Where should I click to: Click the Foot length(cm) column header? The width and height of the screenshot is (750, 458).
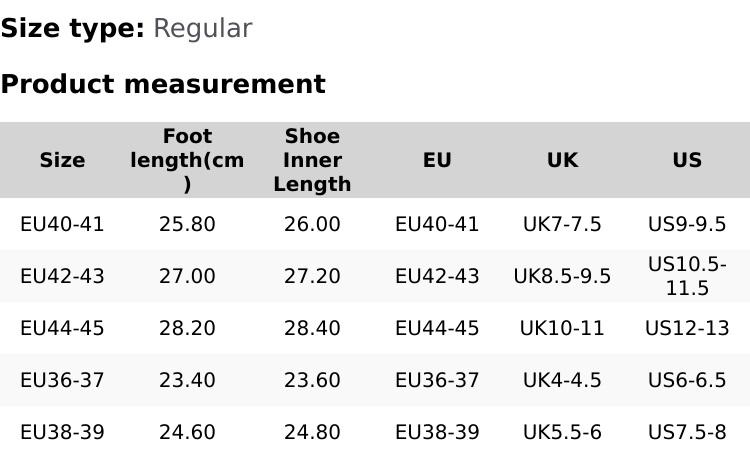187,160
